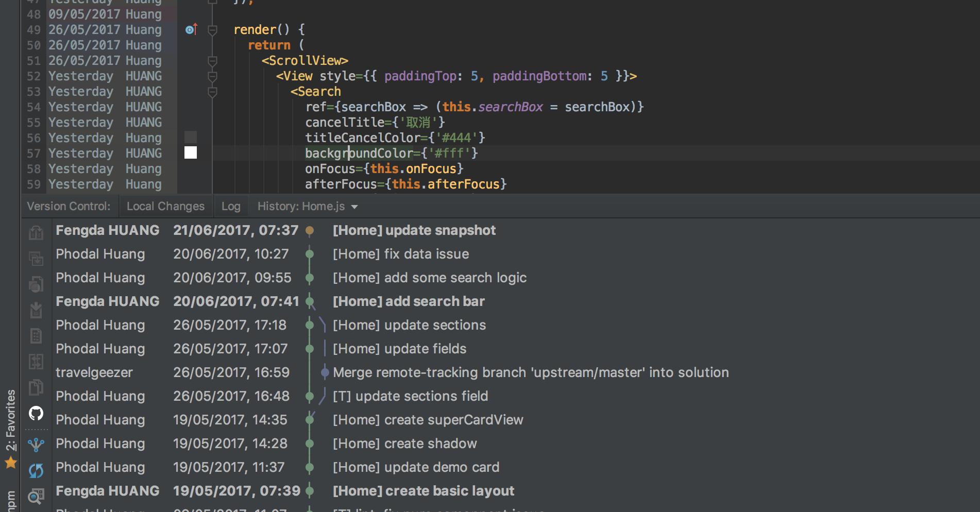
Task: Click annotation for line 57 by HUANG
Action: tap(105, 153)
